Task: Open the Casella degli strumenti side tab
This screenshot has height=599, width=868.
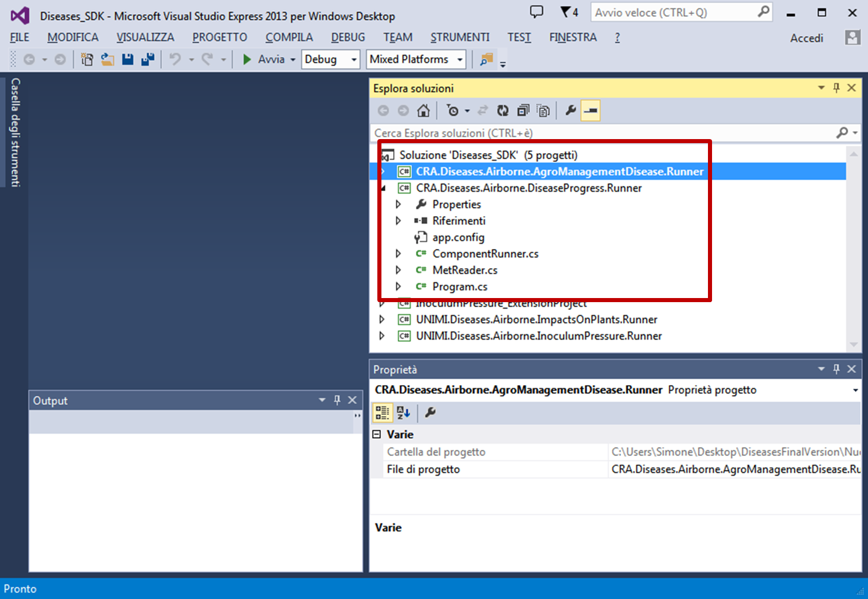Action: click(15, 132)
